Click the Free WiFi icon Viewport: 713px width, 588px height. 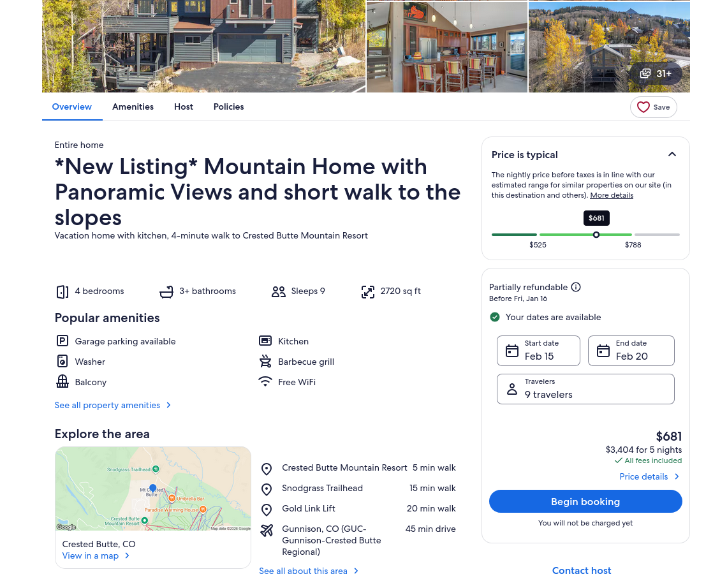pos(265,381)
